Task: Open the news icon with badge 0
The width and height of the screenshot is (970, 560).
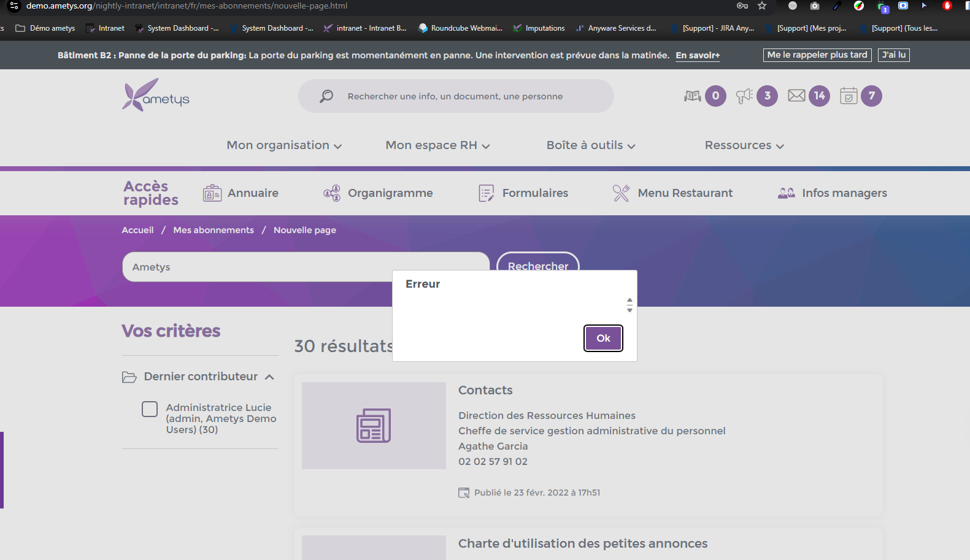Action: pos(693,96)
